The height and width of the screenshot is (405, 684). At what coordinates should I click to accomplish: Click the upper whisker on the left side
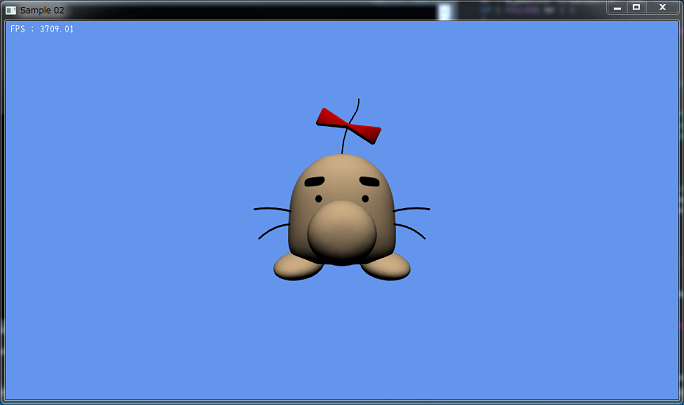[271, 209]
